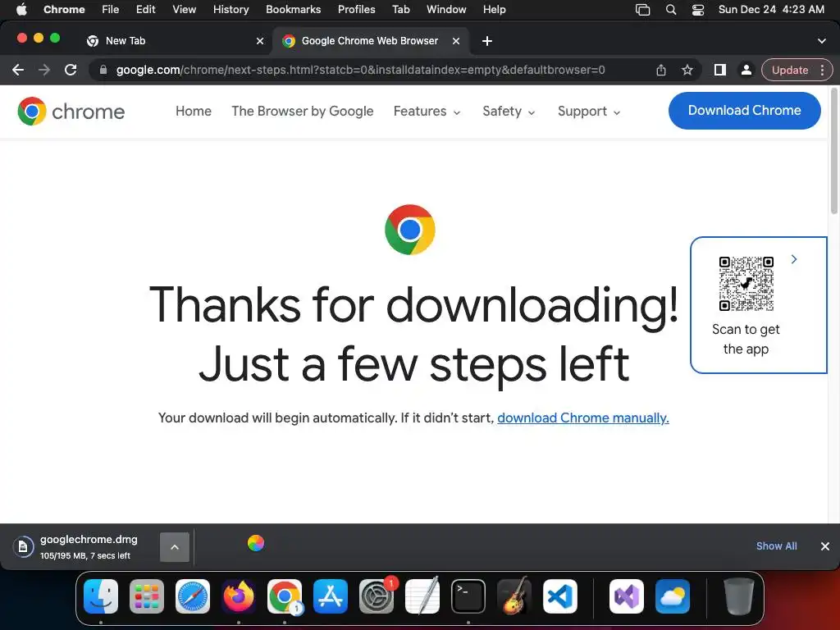Launch GarageBand from the dock
Screen dimensions: 840x630
tap(514, 596)
